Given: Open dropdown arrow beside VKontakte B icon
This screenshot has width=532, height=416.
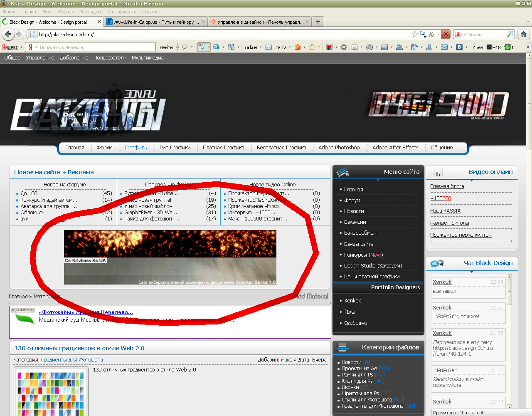Looking at the screenshot, I should click(x=466, y=47).
